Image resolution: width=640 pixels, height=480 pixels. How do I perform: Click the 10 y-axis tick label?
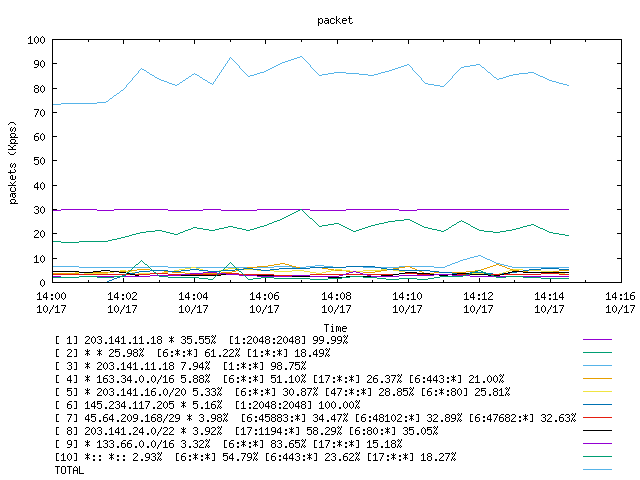point(39,259)
